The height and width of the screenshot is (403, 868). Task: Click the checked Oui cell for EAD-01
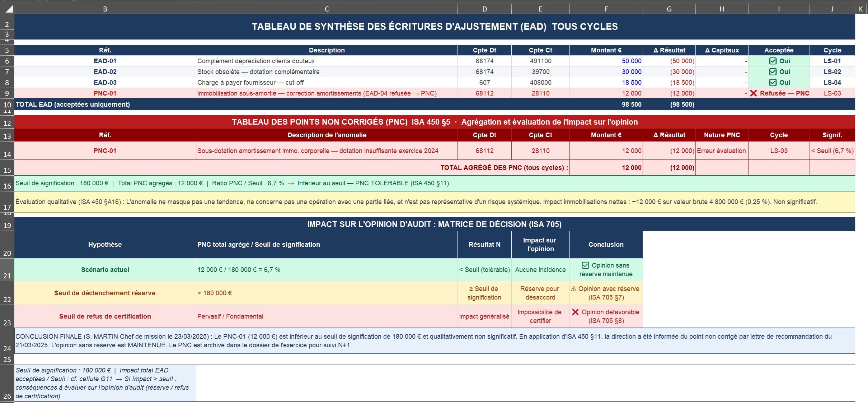tap(779, 61)
